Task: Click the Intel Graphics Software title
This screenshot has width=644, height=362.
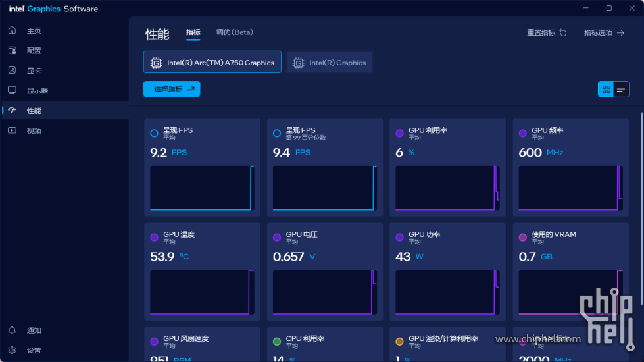Action: [53, 9]
